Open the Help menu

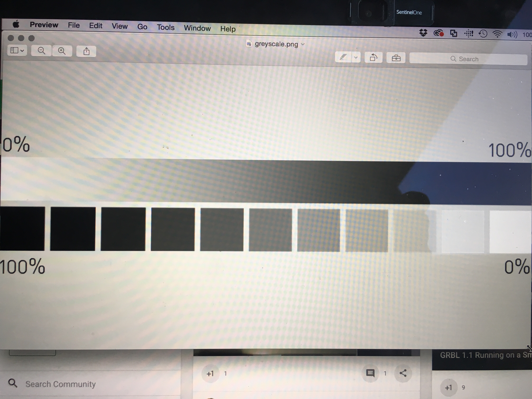(x=228, y=29)
